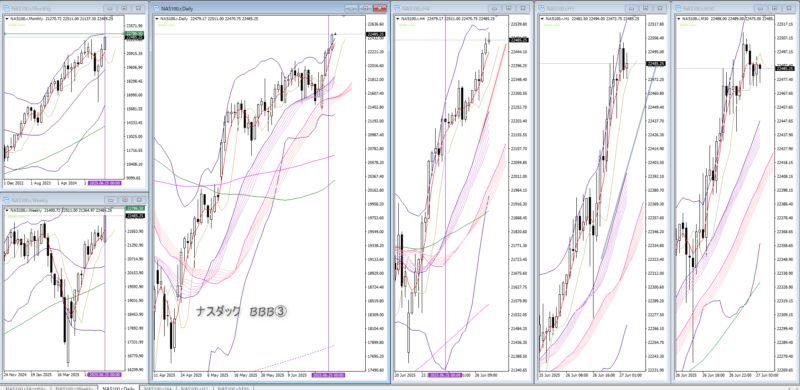
Task: Expand the triangle before NAS100.r,M30 chart header
Action: click(680, 18)
